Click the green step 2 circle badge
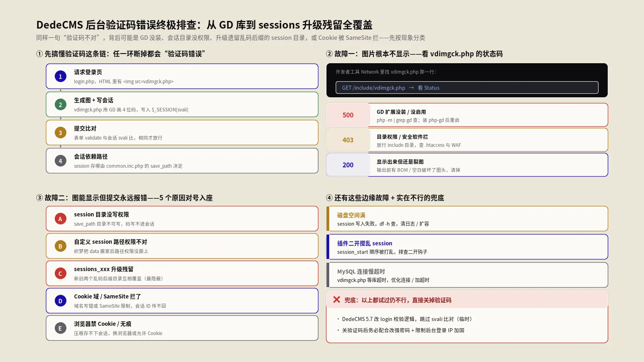 (x=60, y=105)
